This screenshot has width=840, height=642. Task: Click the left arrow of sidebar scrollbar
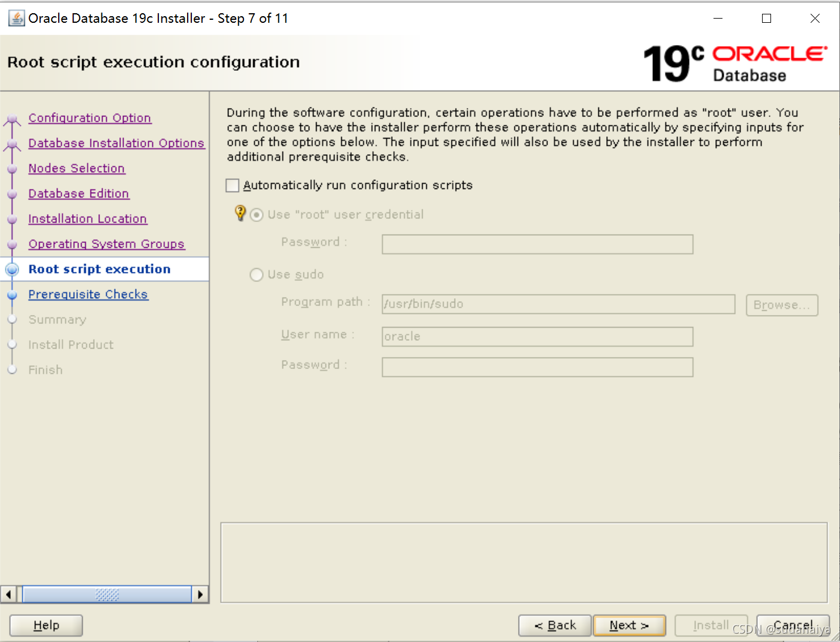pos(8,595)
